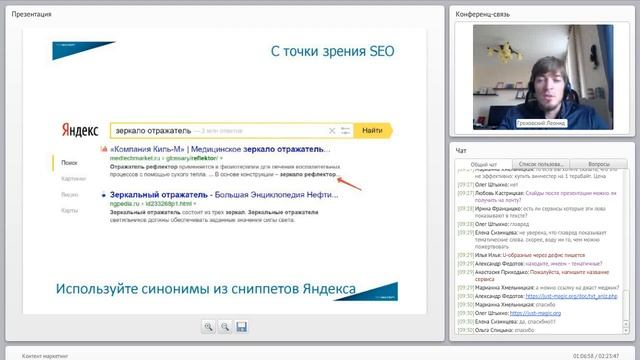Select Поиск in the Yandex sidebar
The width and height of the screenshot is (640, 360).
(69, 162)
